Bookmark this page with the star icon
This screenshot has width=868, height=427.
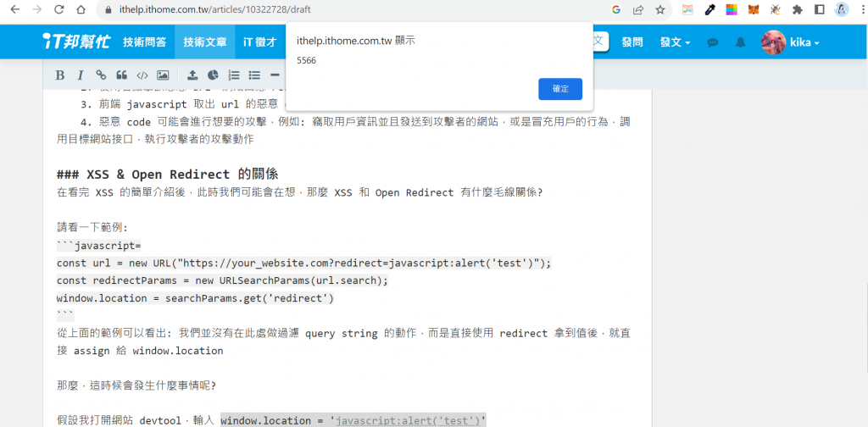(659, 9)
